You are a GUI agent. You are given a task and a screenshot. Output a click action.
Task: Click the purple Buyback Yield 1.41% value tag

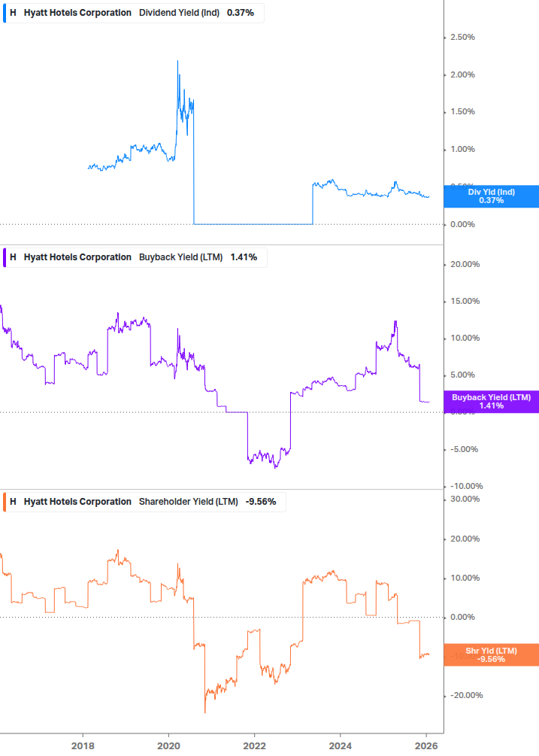[x=492, y=402]
